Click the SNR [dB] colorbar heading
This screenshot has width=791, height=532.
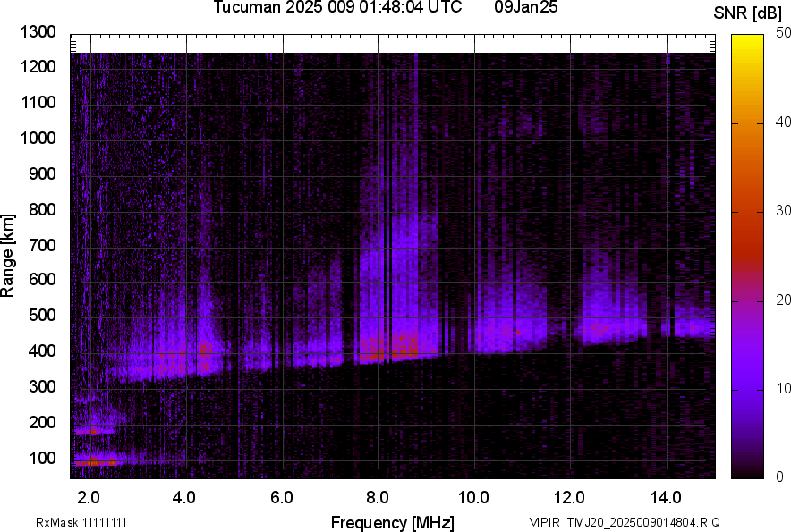pos(748,13)
